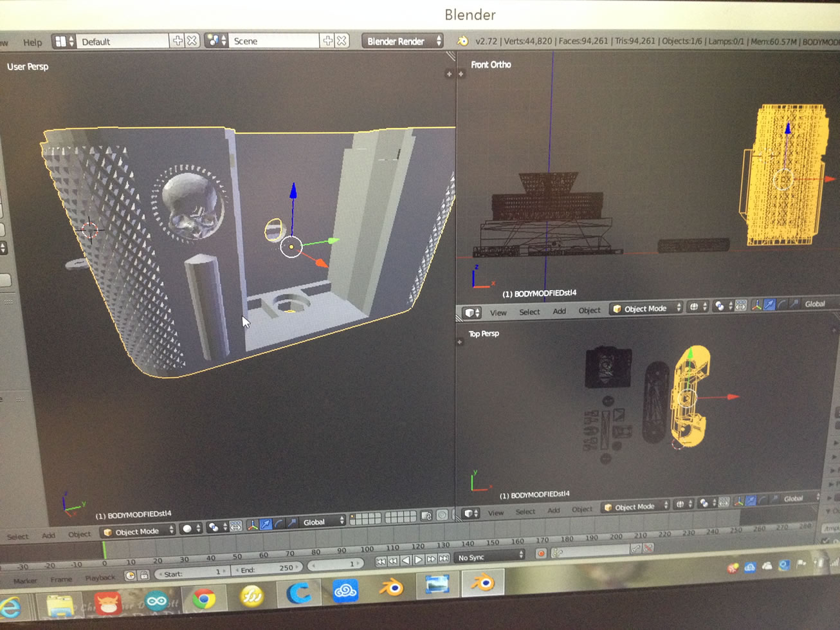
Task: Click the current frame number field
Action: [x=334, y=565]
